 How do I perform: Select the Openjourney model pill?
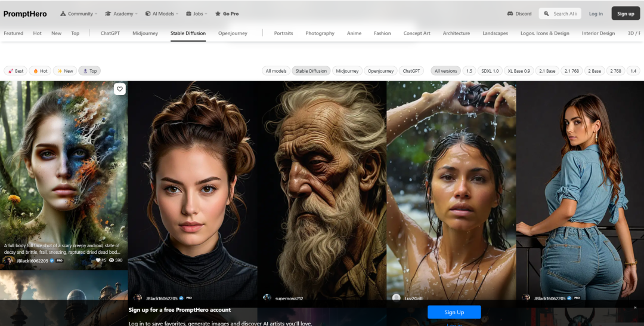[380, 70]
